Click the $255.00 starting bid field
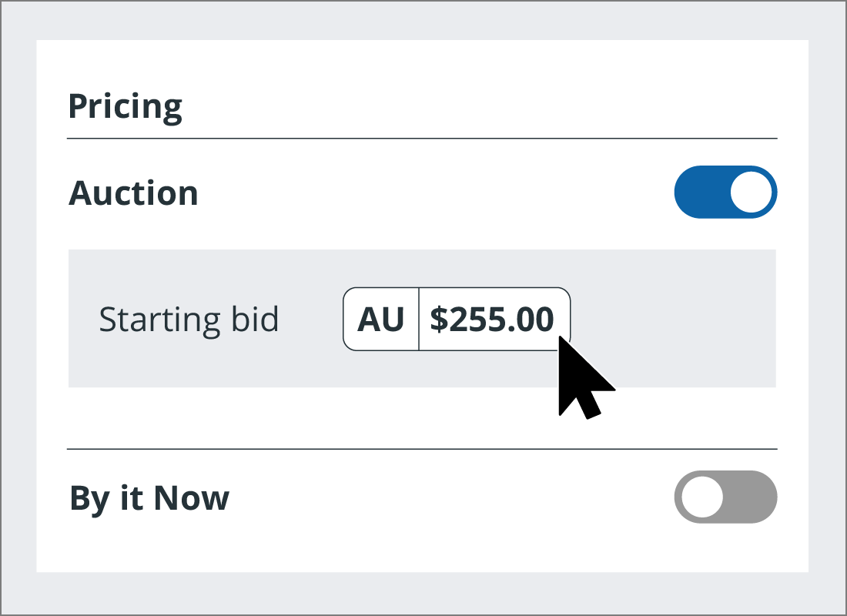Screen dimensions: 847x616 (492, 319)
